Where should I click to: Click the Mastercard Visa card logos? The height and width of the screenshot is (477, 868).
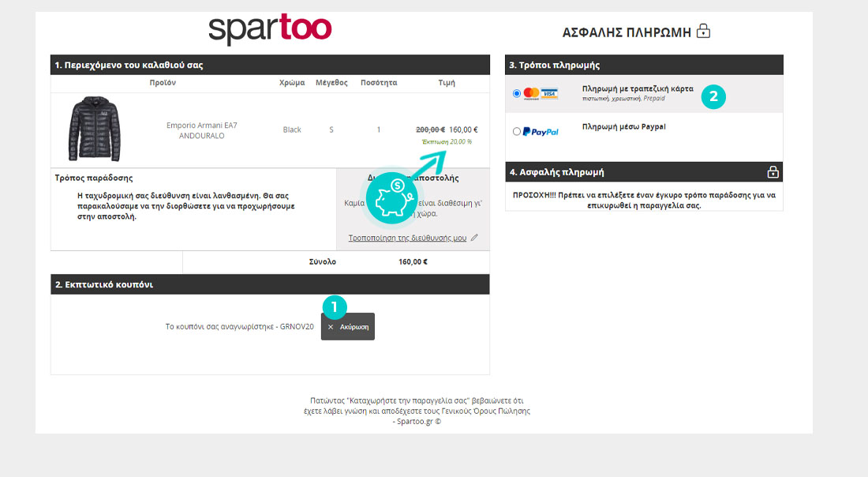tap(541, 94)
